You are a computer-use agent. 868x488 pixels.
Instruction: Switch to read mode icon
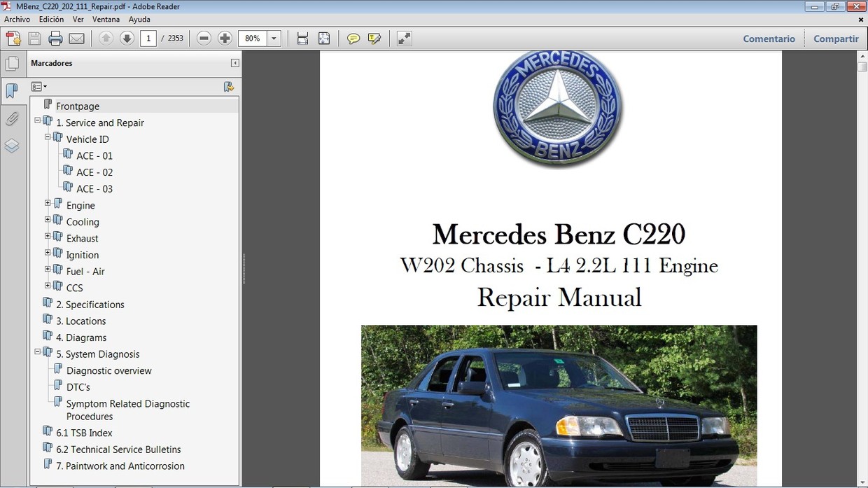pos(405,39)
